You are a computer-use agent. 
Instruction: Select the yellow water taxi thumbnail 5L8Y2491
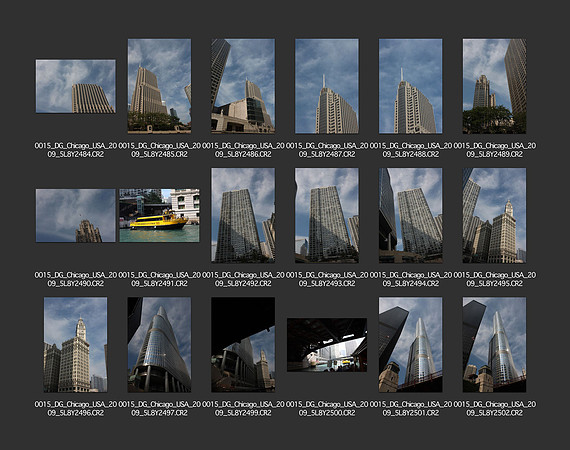[x=159, y=216]
